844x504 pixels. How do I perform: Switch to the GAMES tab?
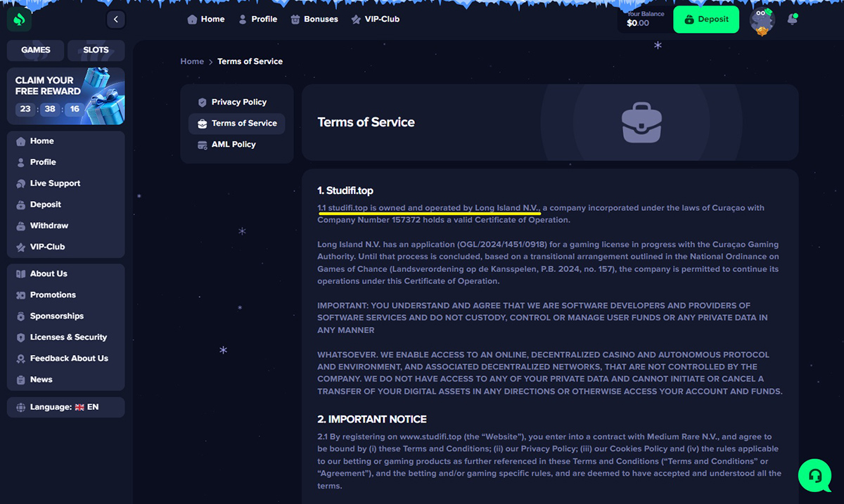(x=36, y=50)
